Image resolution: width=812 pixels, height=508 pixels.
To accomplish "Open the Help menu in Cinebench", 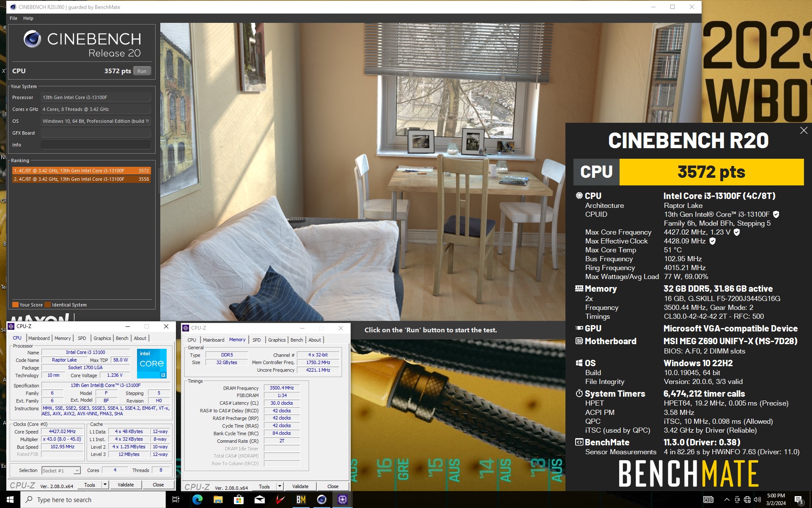I will 28,18.
